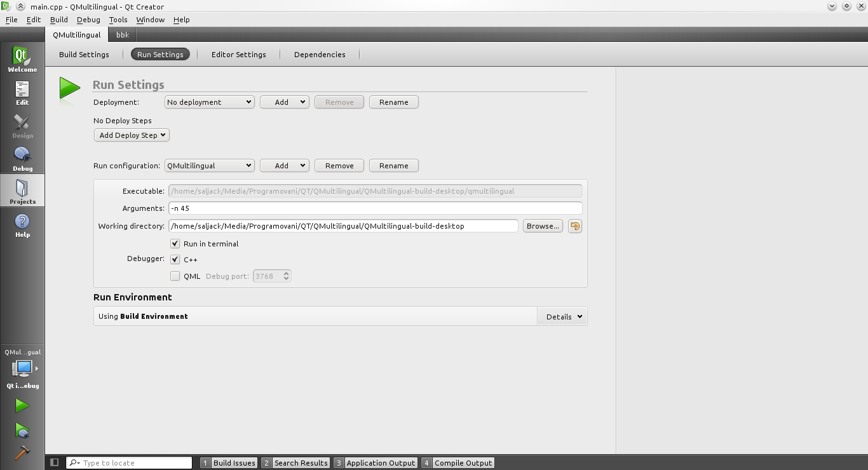Click the large green Run Settings arrow
The width and height of the screenshot is (868, 470).
(x=70, y=89)
